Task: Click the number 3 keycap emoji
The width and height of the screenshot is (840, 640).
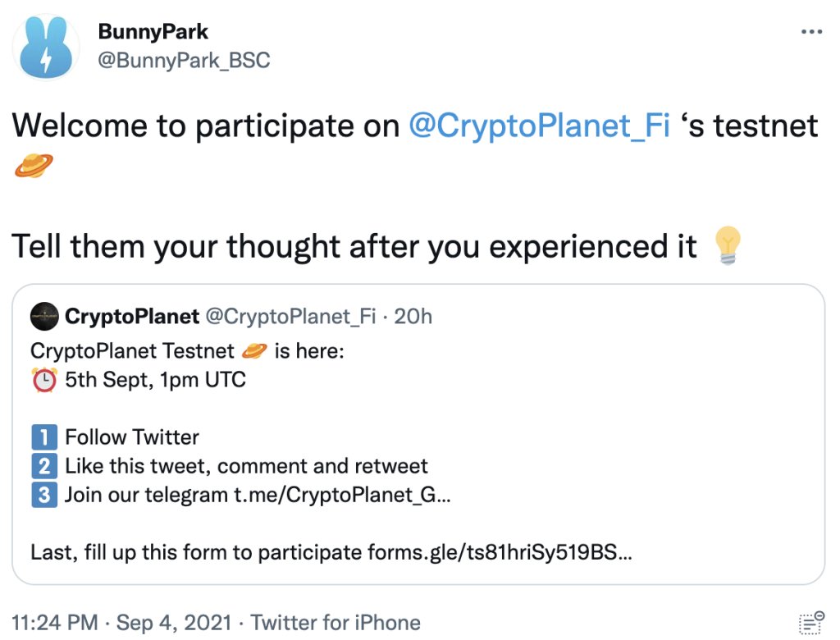Action: [x=44, y=496]
